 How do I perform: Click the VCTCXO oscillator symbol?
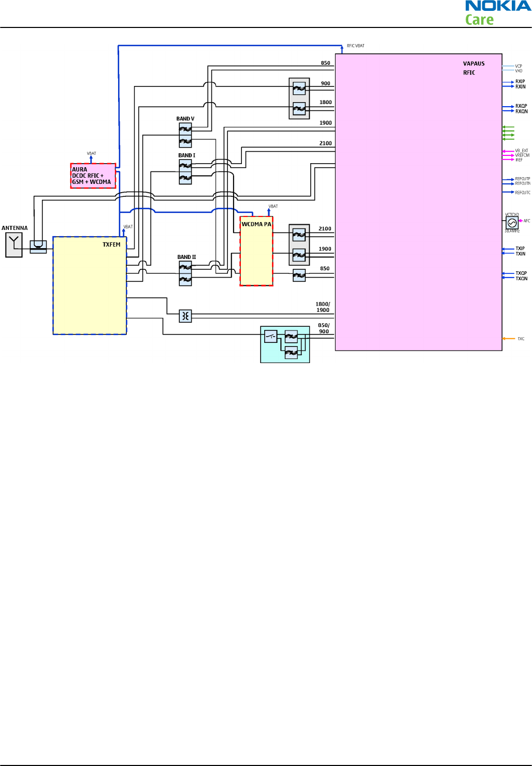tap(512, 223)
